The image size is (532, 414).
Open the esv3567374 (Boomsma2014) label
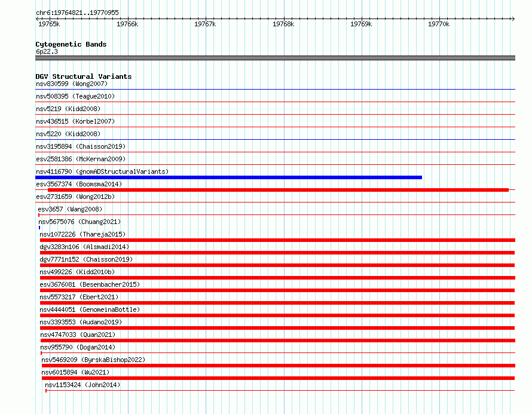79,184
